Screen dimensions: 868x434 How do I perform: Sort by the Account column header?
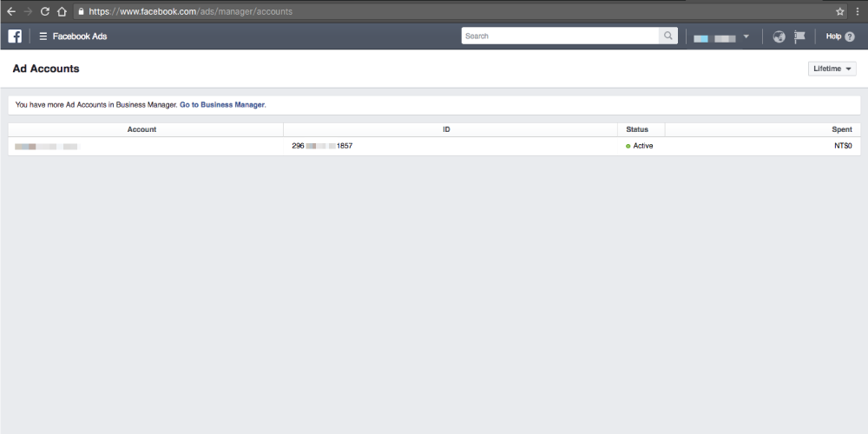click(141, 129)
